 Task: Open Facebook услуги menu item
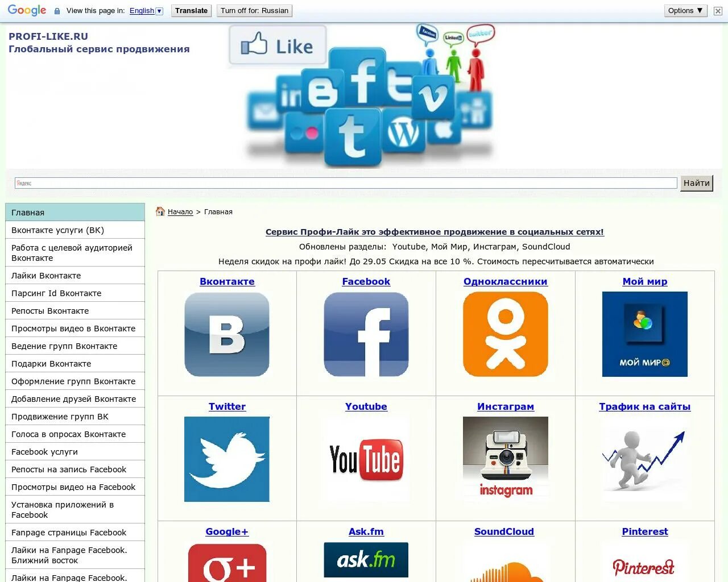coord(75,452)
